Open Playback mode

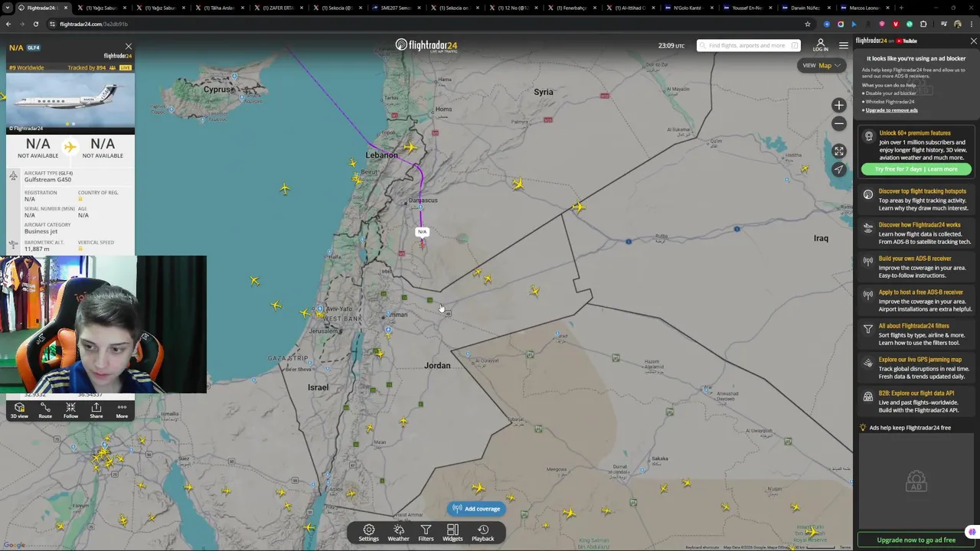coord(483,533)
